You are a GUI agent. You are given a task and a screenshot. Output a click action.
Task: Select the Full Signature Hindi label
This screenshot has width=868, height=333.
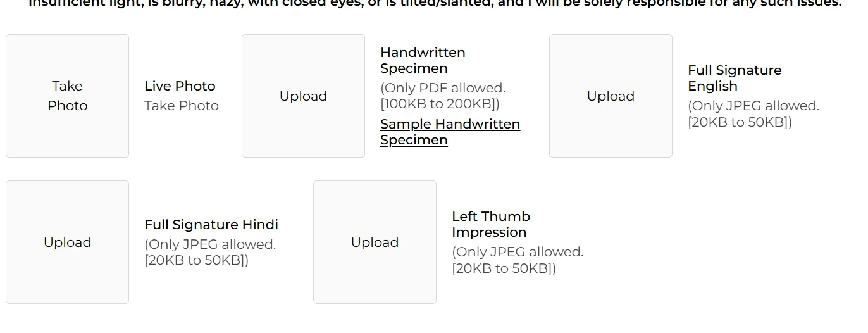click(x=211, y=225)
